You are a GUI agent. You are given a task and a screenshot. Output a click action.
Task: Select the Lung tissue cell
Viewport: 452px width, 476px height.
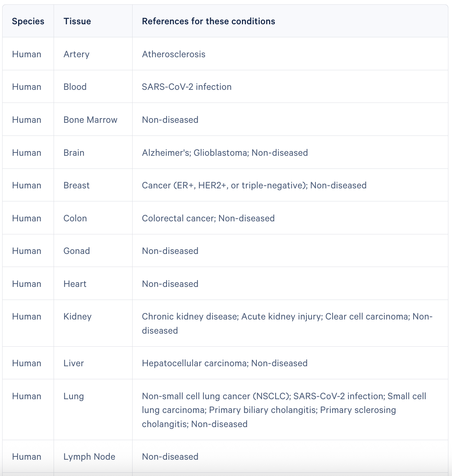click(x=74, y=396)
